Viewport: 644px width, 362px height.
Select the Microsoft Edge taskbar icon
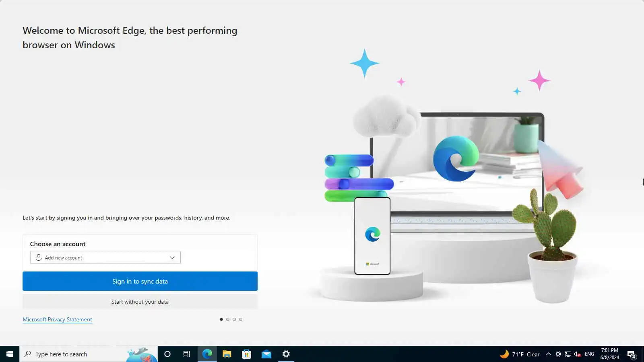pos(207,354)
